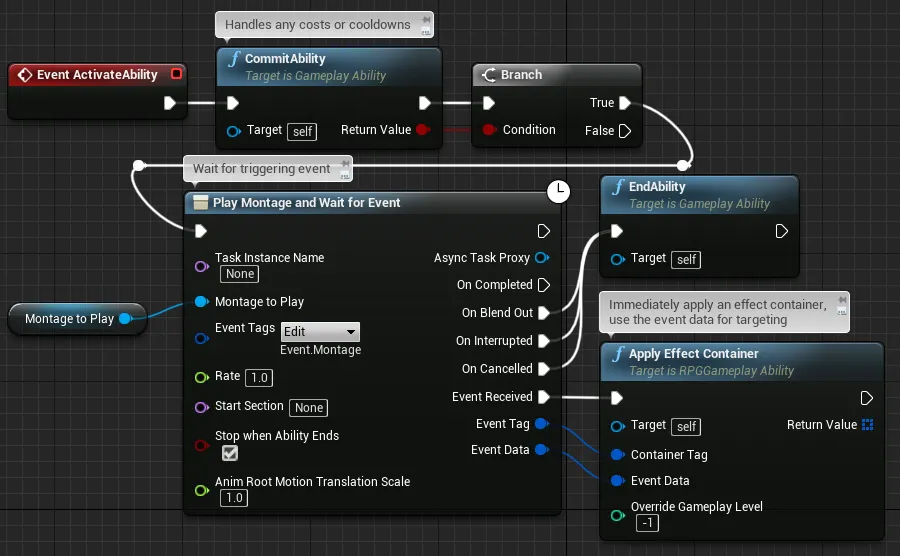Image resolution: width=900 pixels, height=556 pixels.
Task: Click the Async Task Proxy output pin
Action: point(541,258)
